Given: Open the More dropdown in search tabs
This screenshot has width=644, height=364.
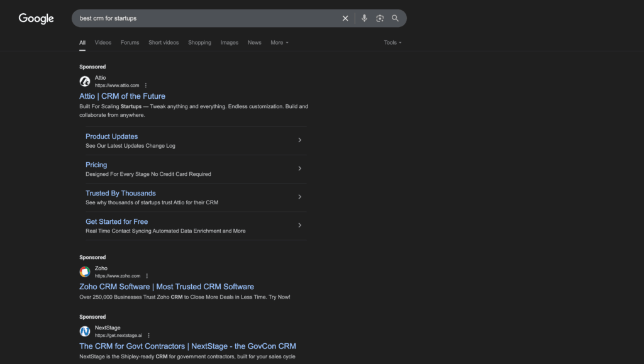Looking at the screenshot, I should pyautogui.click(x=279, y=43).
